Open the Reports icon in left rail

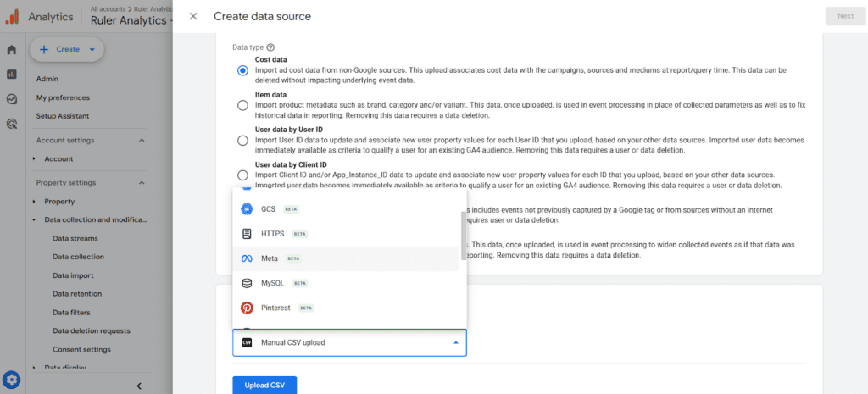12,75
